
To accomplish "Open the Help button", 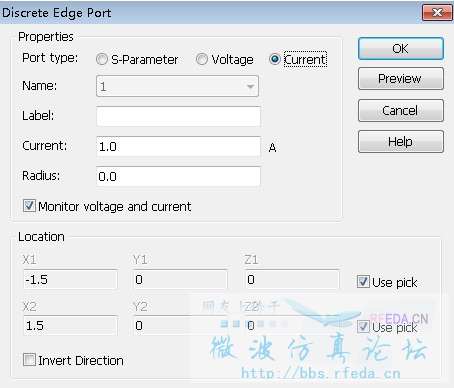I will coord(401,142).
